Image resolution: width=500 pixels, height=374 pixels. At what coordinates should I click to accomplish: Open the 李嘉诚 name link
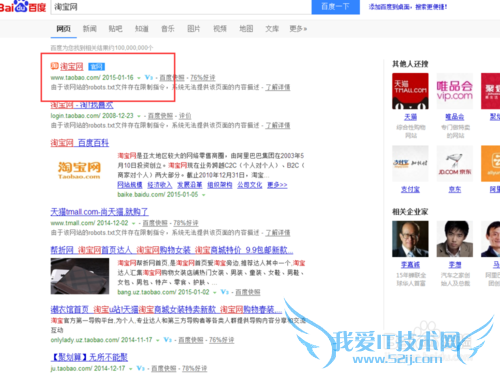pos(410,265)
